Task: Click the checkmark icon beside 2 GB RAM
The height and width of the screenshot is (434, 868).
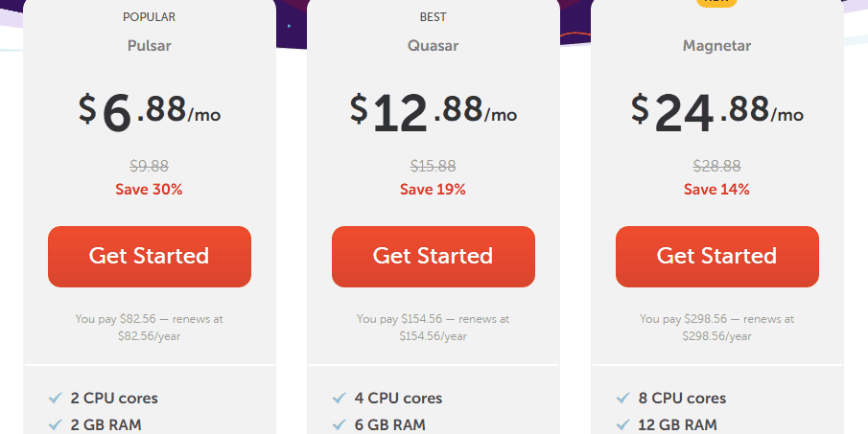Action: (55, 424)
